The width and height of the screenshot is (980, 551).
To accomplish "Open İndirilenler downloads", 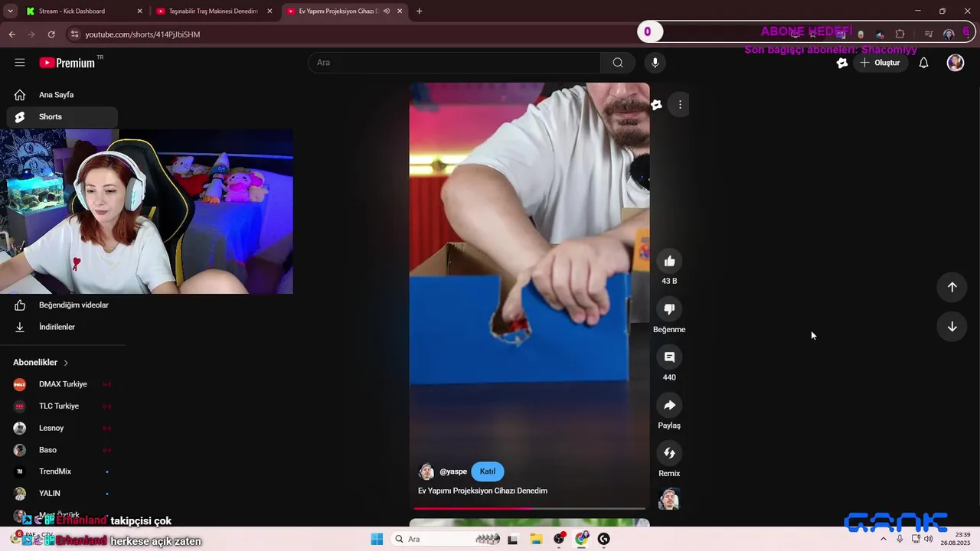I will (62, 327).
